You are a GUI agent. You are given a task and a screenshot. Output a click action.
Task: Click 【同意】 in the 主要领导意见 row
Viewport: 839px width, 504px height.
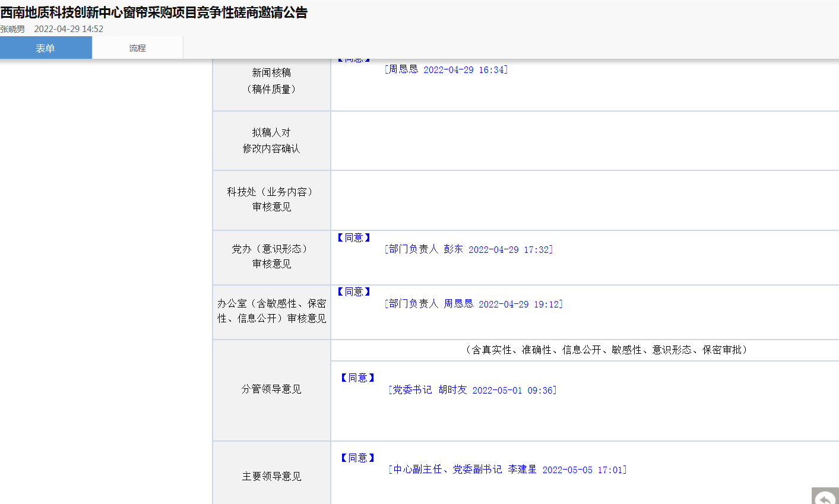tap(357, 458)
